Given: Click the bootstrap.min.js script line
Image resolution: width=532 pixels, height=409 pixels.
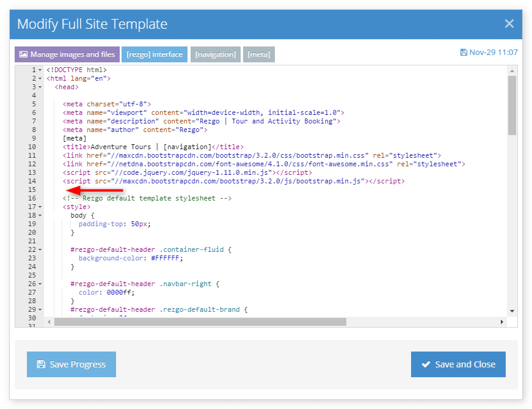Looking at the screenshot, I should pyautogui.click(x=234, y=181).
